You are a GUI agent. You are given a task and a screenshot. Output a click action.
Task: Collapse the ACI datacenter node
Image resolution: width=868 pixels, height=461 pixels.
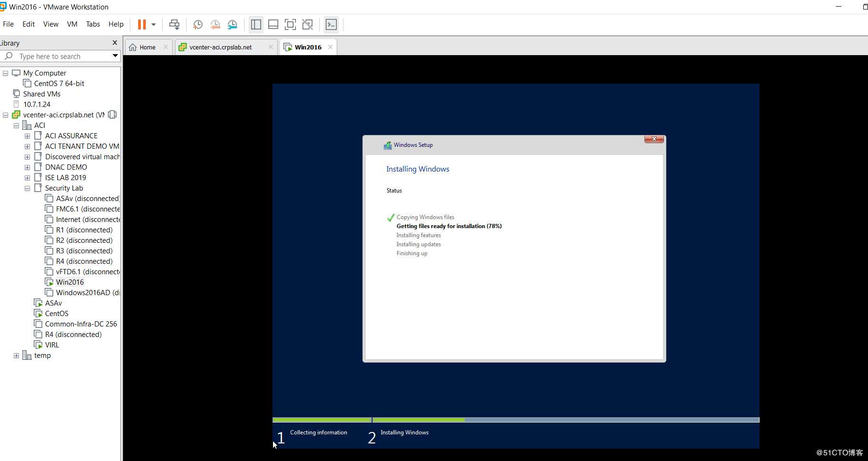click(x=16, y=125)
